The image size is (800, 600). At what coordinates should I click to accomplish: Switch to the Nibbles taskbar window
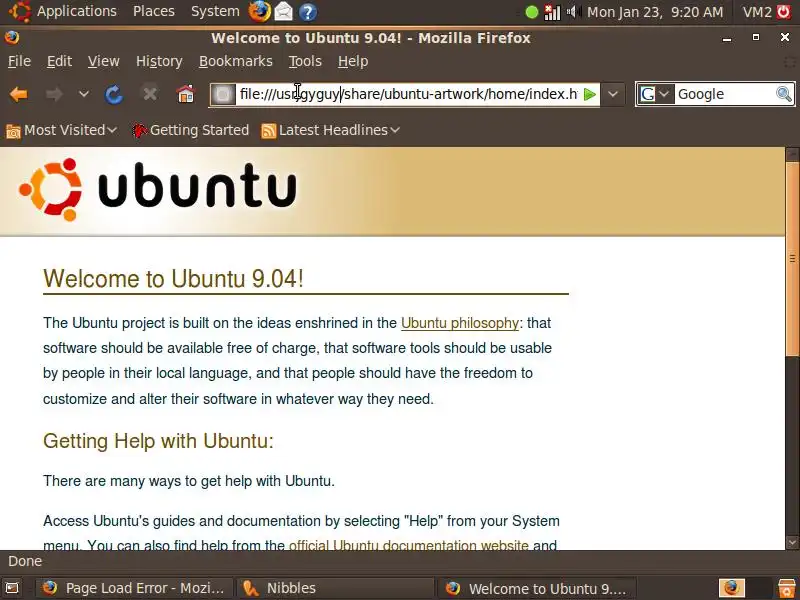point(335,588)
